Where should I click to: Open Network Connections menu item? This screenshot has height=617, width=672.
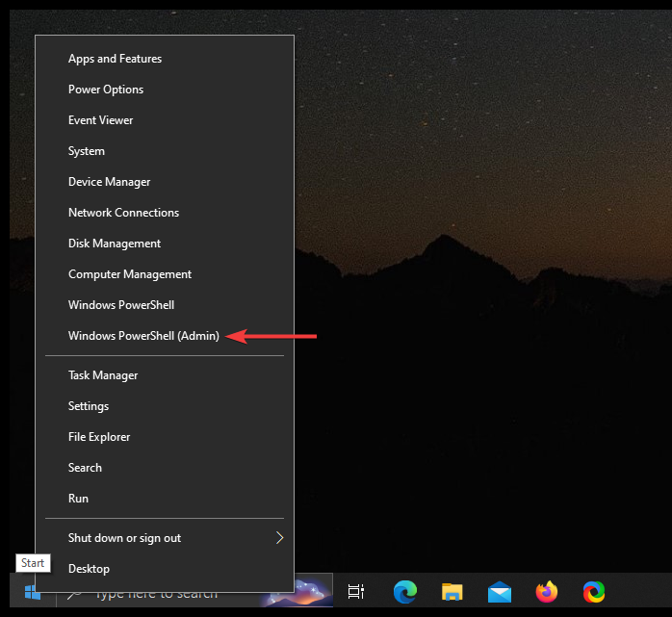165,213
